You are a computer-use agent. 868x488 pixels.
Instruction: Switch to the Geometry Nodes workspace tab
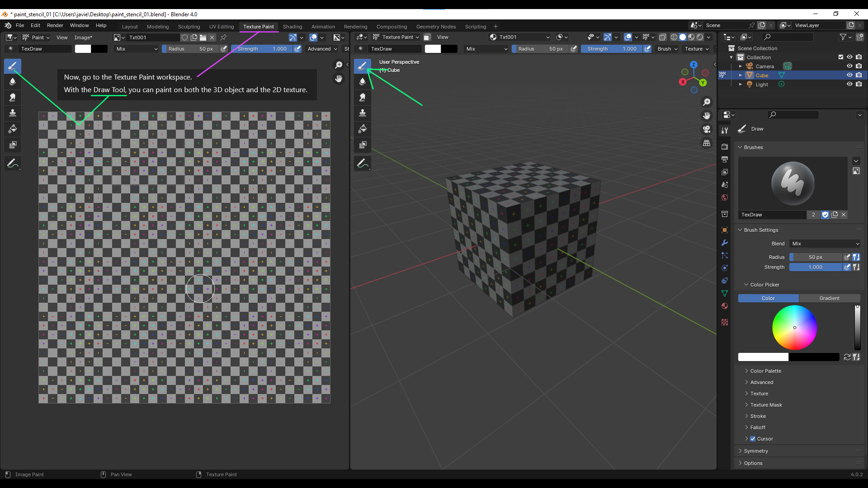click(x=436, y=27)
